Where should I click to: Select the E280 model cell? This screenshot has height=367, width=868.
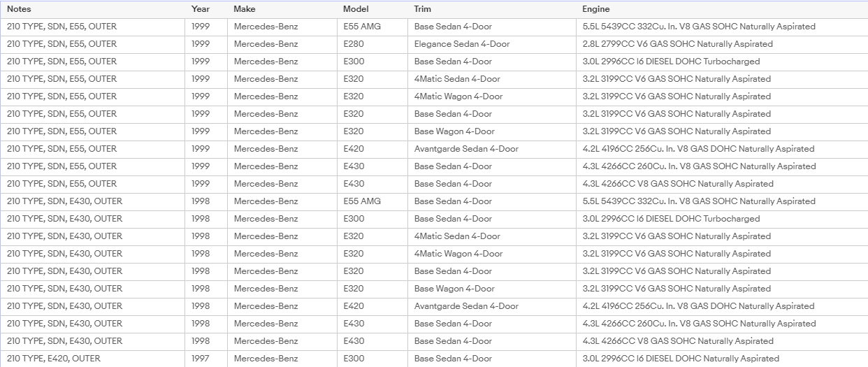click(x=372, y=44)
